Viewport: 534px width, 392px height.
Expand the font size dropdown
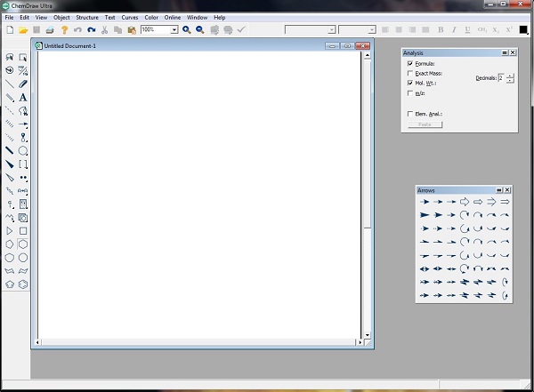tap(372, 30)
